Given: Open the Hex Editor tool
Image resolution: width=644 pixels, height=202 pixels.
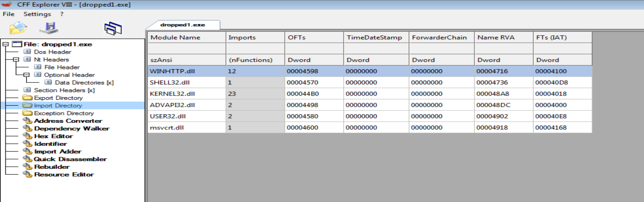Looking at the screenshot, I should (x=53, y=136).
